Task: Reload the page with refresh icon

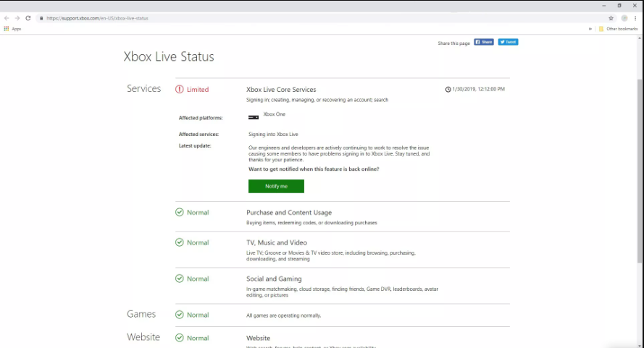Action: point(28,18)
